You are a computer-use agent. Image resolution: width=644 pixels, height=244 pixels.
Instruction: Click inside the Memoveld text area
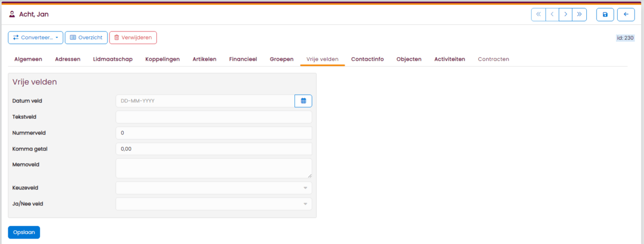[214, 169]
